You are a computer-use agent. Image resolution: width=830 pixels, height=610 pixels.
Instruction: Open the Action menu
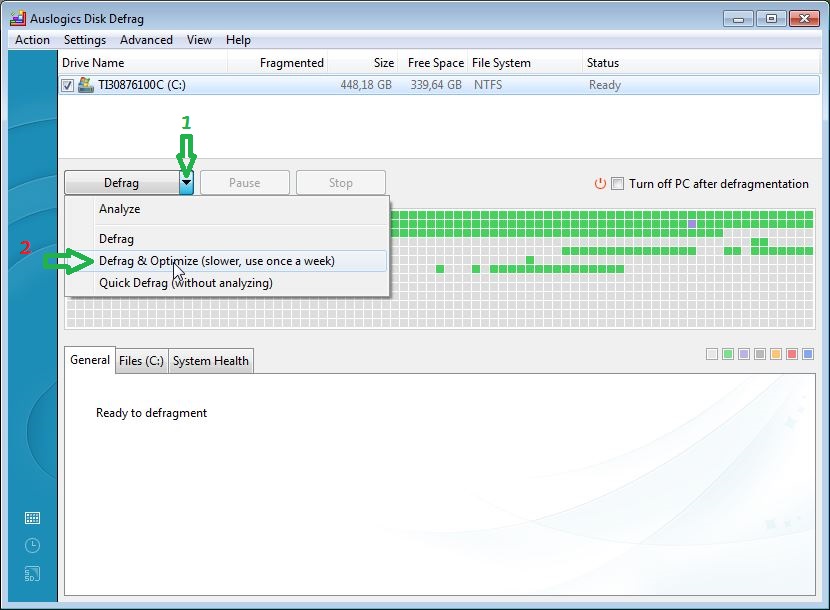click(32, 40)
